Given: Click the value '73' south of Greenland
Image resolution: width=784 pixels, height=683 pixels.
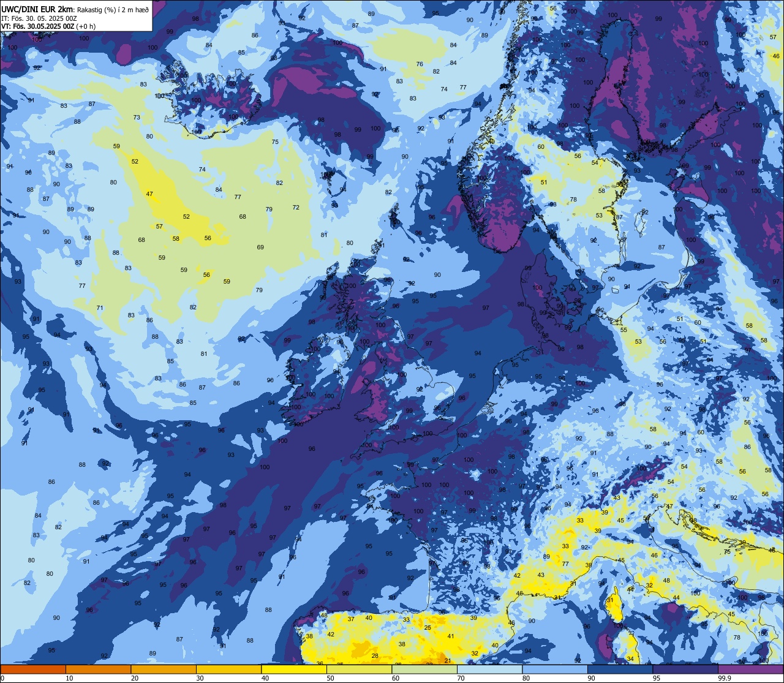Looking at the screenshot, I should [137, 118].
